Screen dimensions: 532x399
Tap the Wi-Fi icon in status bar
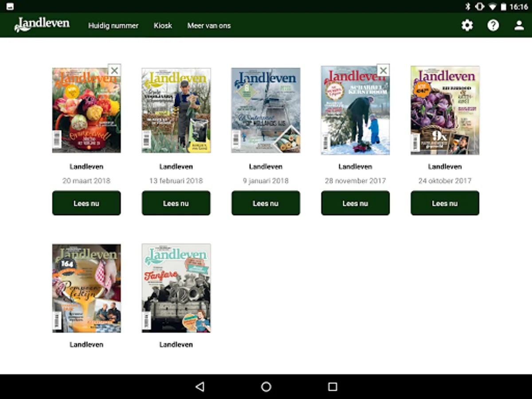pyautogui.click(x=492, y=7)
